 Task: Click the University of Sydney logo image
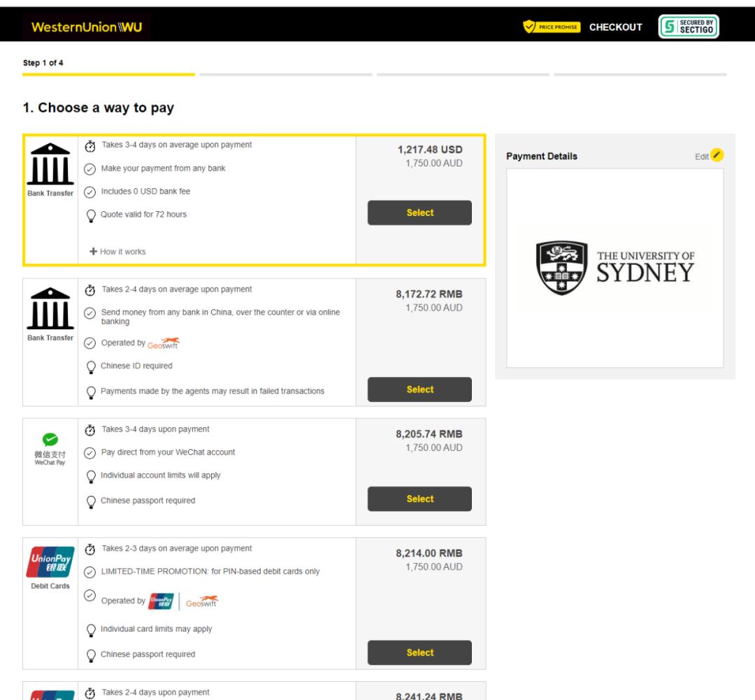(615, 268)
